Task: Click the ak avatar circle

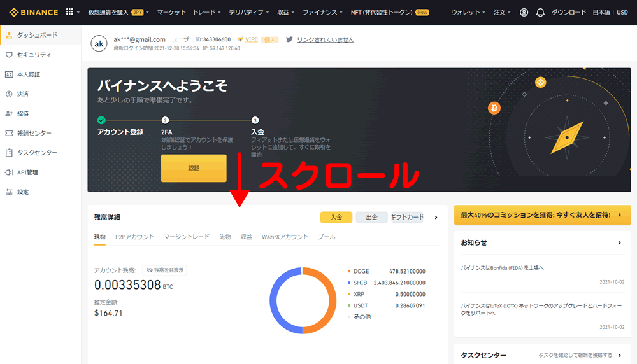Action: click(x=99, y=43)
